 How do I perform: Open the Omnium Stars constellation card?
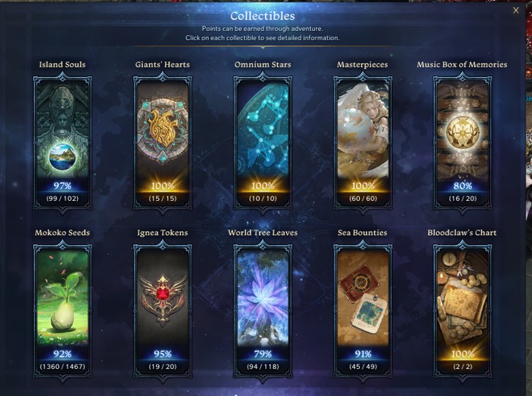tap(262, 143)
